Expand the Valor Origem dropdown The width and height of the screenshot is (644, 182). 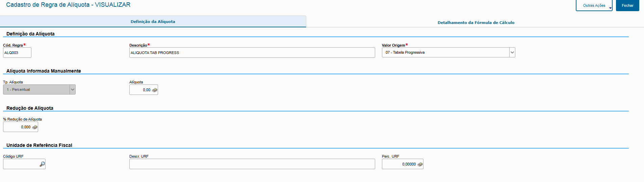[512, 52]
